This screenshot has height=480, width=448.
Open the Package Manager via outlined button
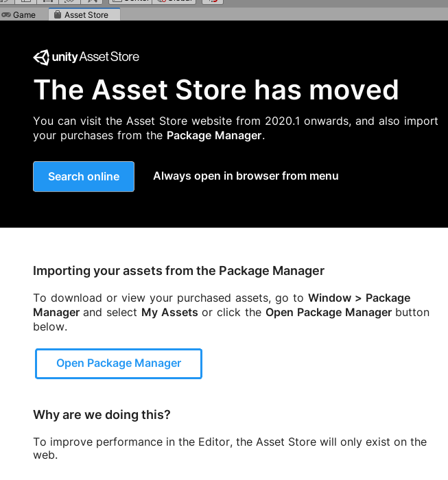(x=119, y=363)
